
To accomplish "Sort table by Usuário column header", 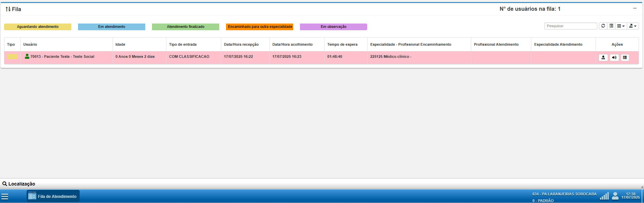I will pyautogui.click(x=30, y=44).
